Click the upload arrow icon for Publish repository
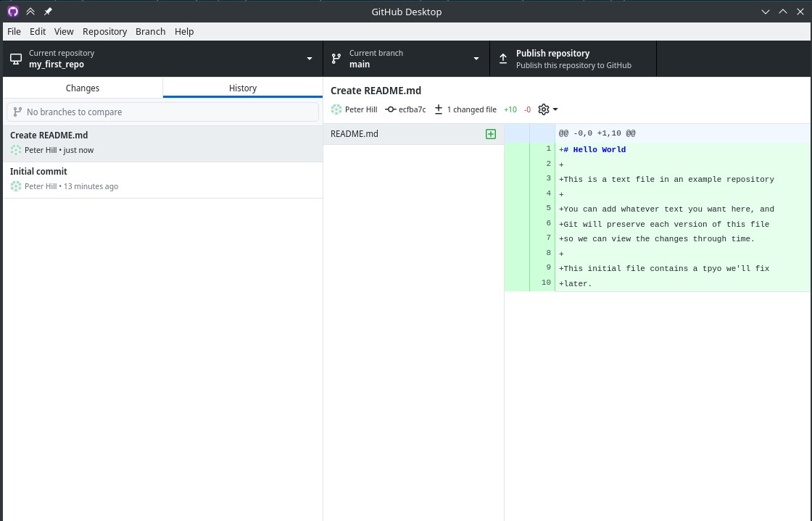 (x=503, y=59)
